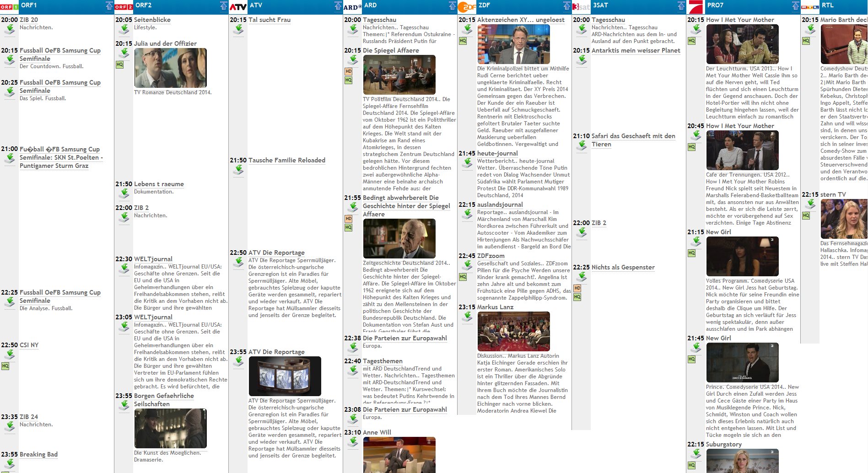Open ATV Die Reportage at 22:50
The width and height of the screenshot is (868, 473).
pos(276,253)
